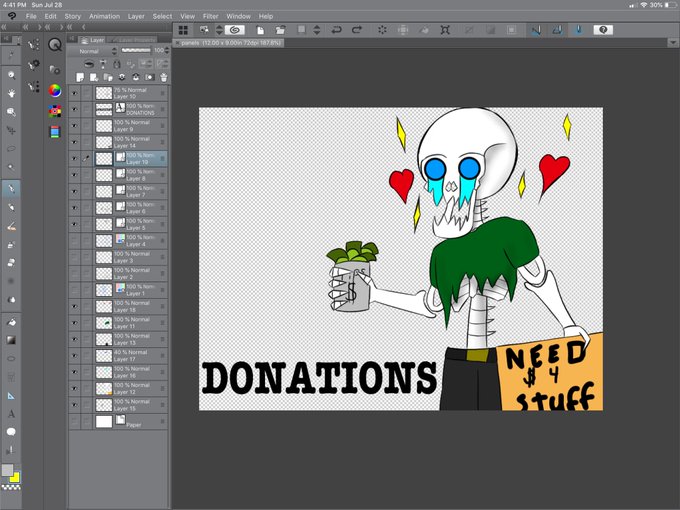This screenshot has width=680, height=510.
Task: Open the Animation menu
Action: pyautogui.click(x=104, y=16)
